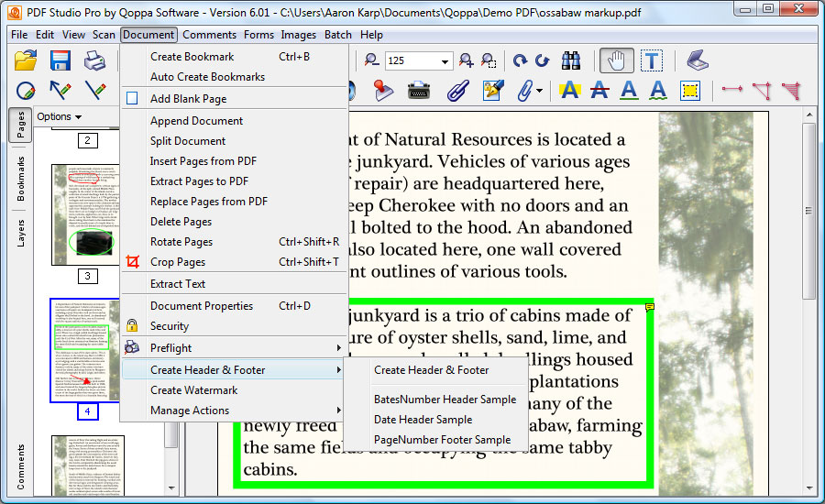Open the Batch menu
This screenshot has width=825, height=504.
click(x=337, y=35)
